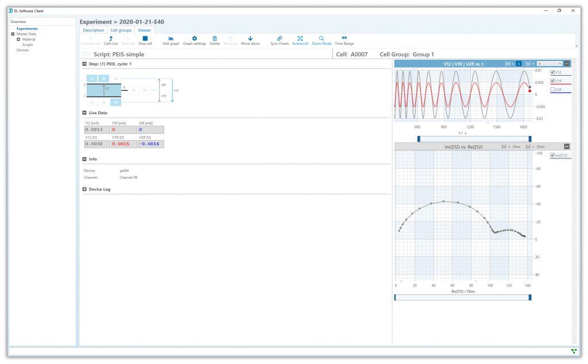Click the Move down icon

[250, 39]
